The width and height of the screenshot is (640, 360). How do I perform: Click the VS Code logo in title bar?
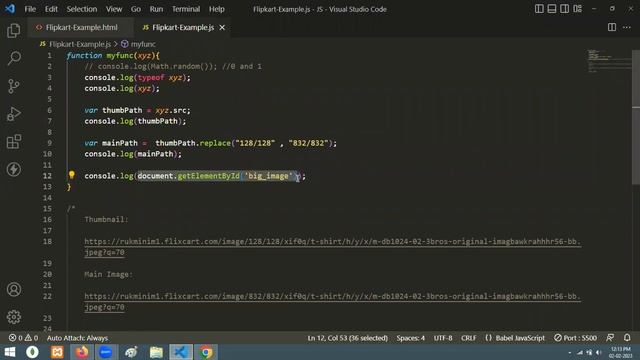point(10,9)
